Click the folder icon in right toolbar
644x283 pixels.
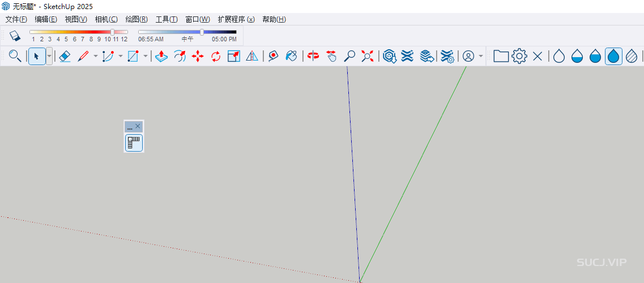pos(501,56)
